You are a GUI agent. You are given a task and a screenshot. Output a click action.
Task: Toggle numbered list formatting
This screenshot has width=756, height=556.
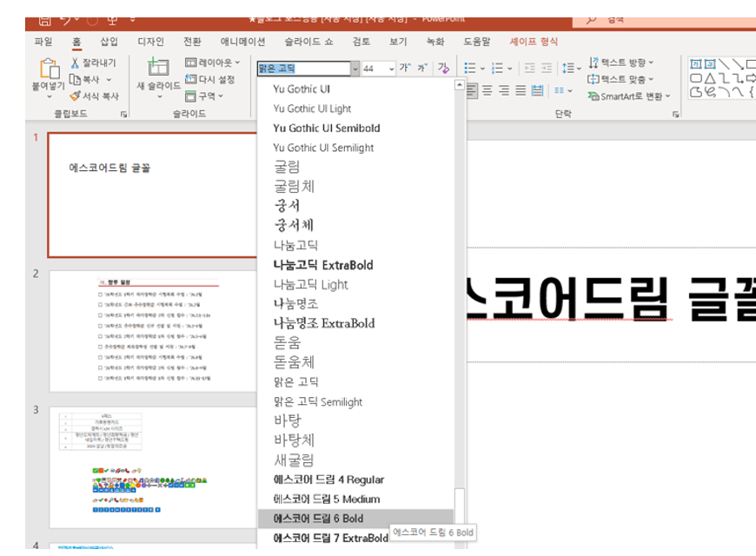click(x=499, y=68)
